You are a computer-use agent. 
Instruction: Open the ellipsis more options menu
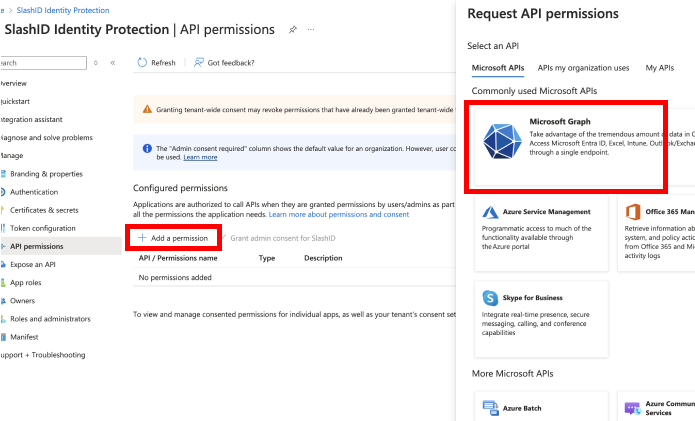pos(311,30)
